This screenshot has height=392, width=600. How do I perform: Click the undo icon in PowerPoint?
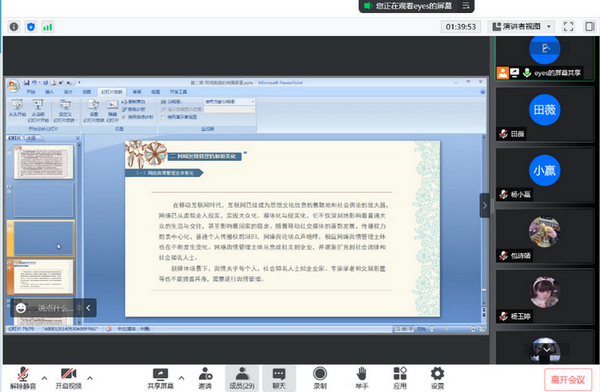coord(34,83)
